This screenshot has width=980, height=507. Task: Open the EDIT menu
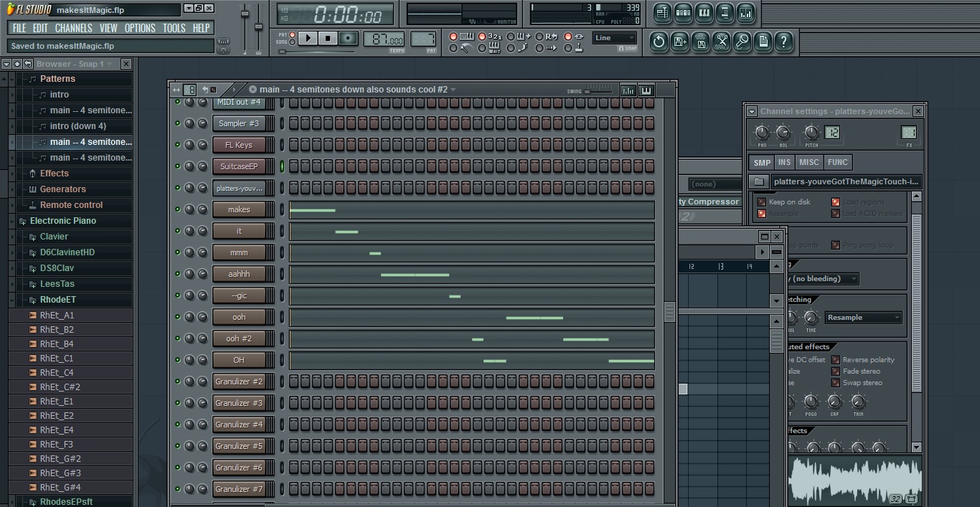[x=40, y=28]
